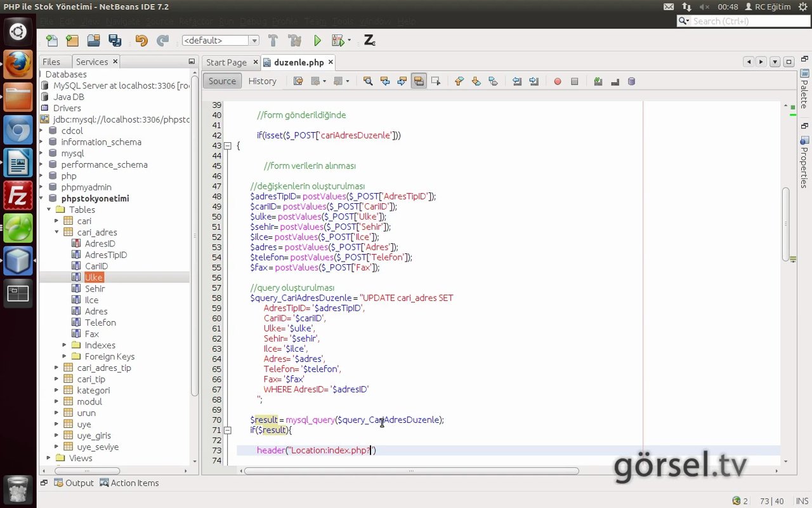The width and height of the screenshot is (812, 508).
Task: Go to previous bookmark icon
Action: pos(459,81)
